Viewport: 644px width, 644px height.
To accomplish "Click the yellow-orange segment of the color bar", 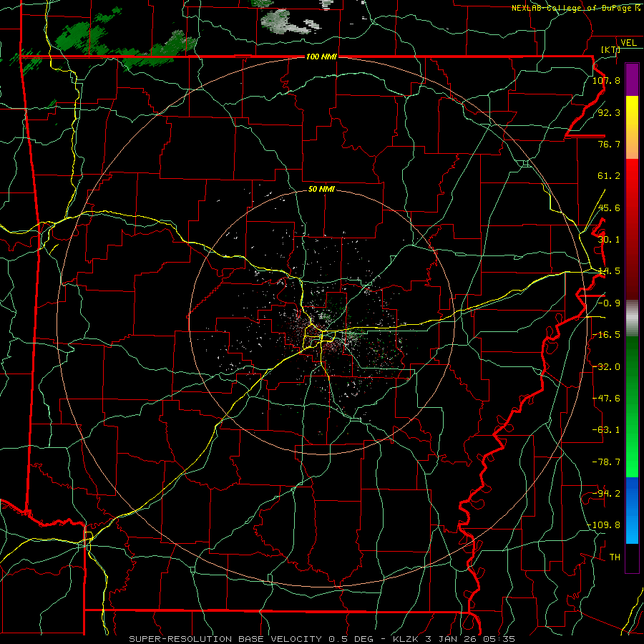I will click(x=632, y=127).
